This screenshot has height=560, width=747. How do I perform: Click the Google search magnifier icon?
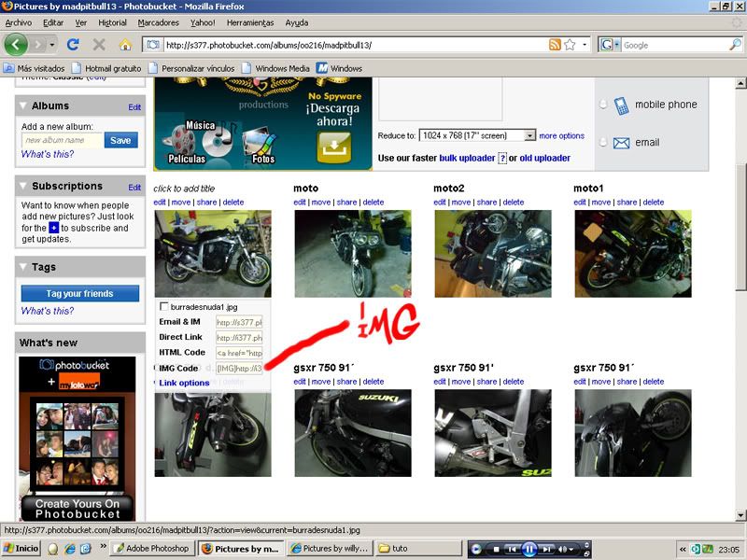tap(735, 45)
